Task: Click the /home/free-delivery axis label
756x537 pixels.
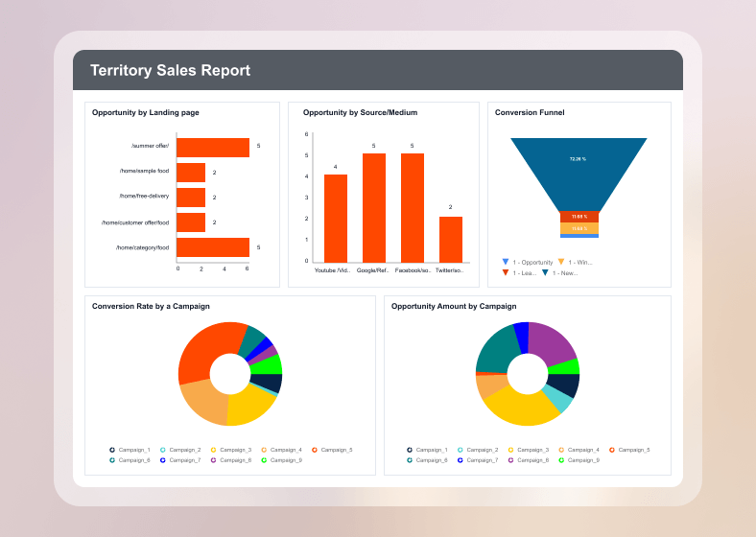Action: [144, 197]
